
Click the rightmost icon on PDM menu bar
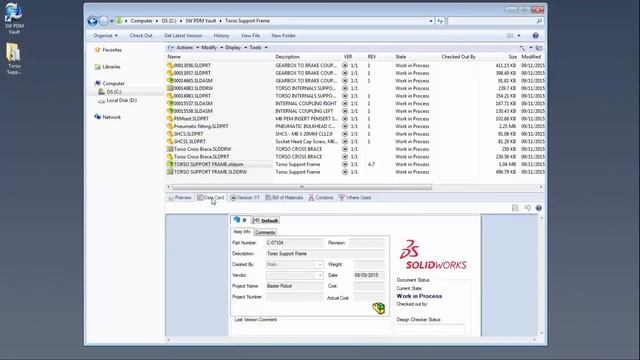click(x=539, y=48)
